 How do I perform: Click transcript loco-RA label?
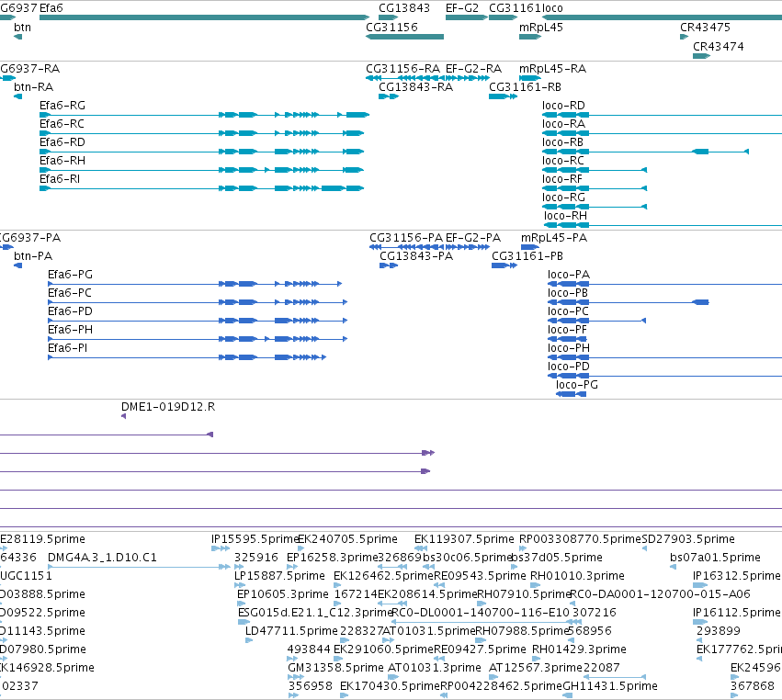click(563, 124)
